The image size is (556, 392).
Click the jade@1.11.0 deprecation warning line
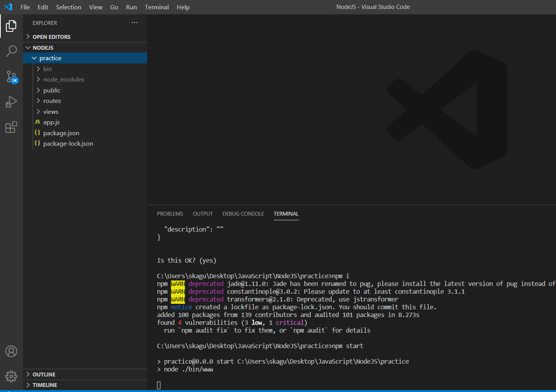[x=356, y=284]
